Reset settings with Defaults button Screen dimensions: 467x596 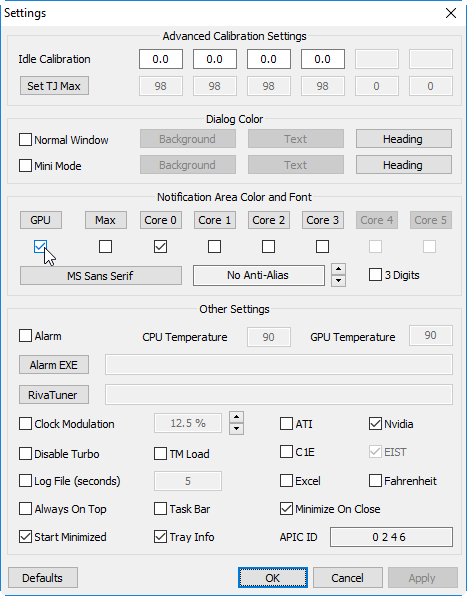coord(43,578)
